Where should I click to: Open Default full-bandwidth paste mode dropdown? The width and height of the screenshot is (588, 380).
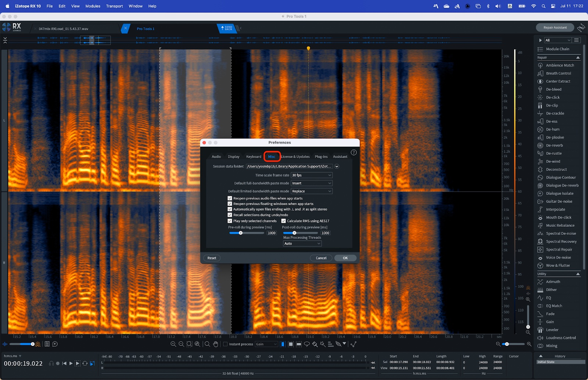click(x=312, y=183)
